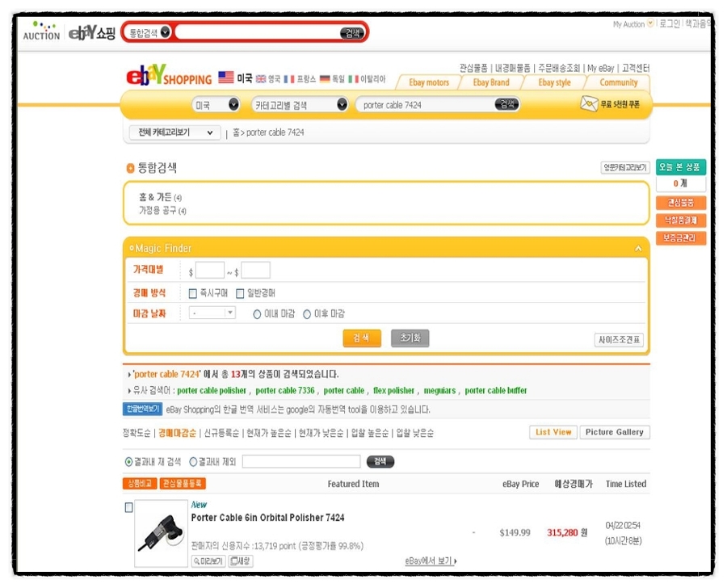Select the 결과내 재 검색 radio button
The image size is (727, 588).
tap(129, 462)
